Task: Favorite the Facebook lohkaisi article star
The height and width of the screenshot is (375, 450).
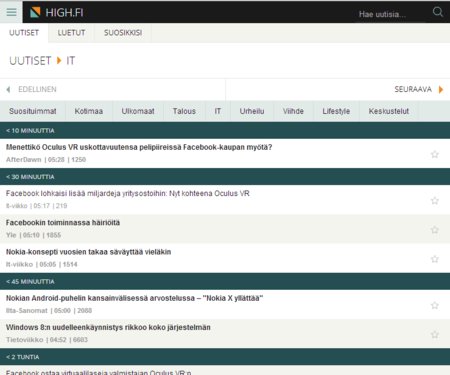Action: point(435,200)
